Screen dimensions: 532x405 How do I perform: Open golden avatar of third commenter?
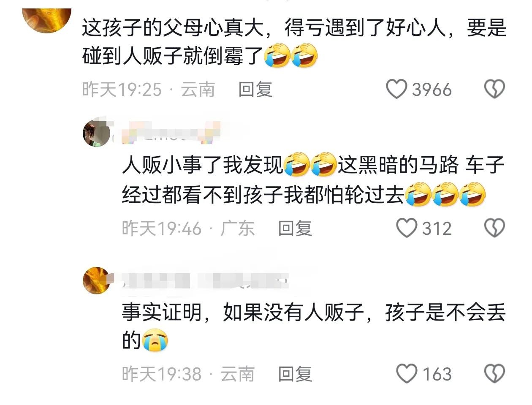(x=97, y=280)
